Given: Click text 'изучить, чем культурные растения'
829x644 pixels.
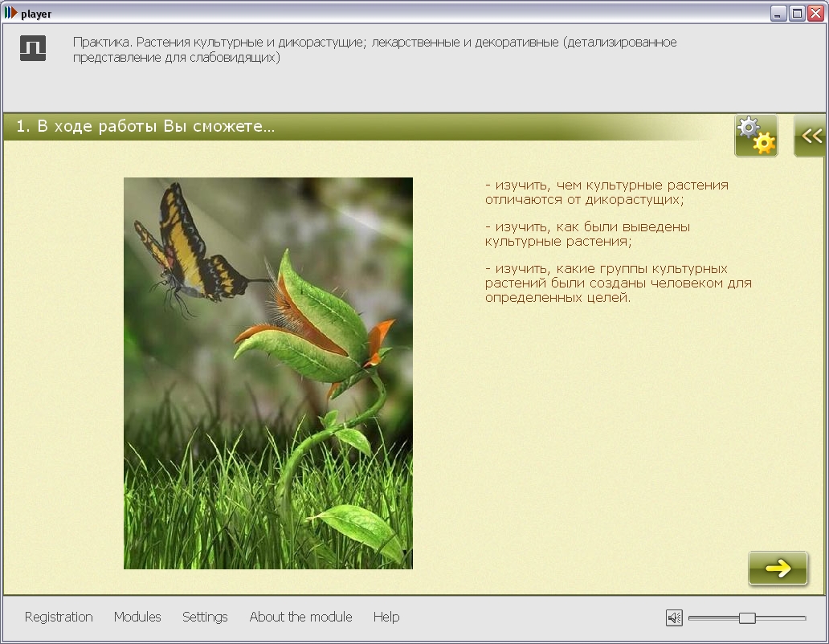Looking at the screenshot, I should click(x=611, y=185).
